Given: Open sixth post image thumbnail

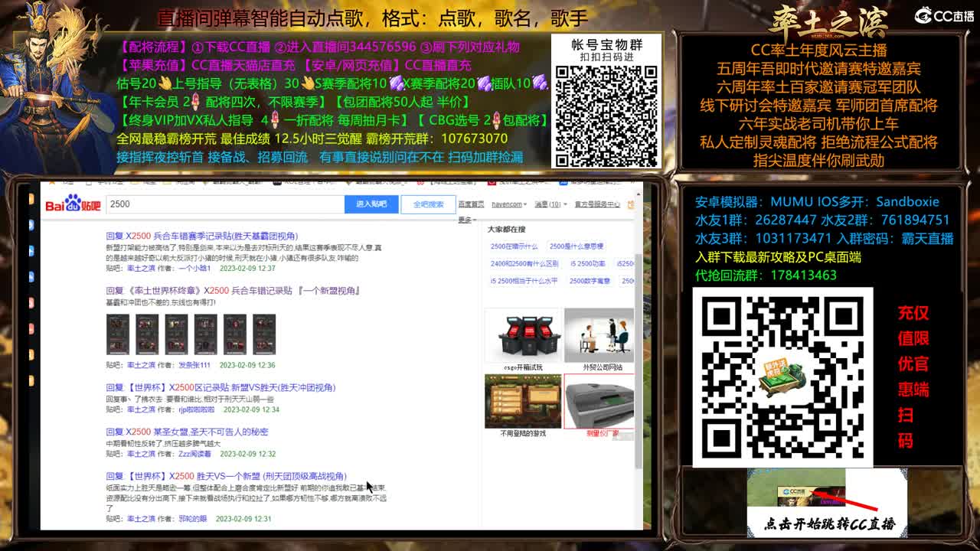Looking at the screenshot, I should point(263,334).
